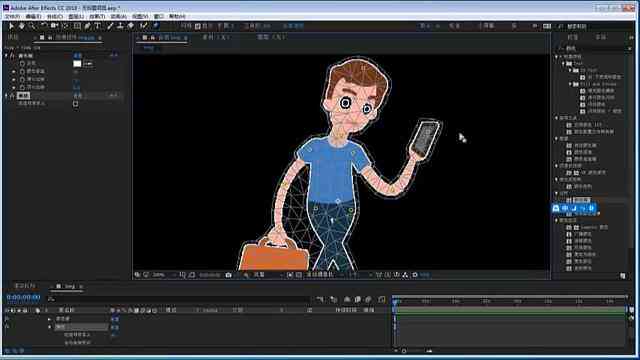
Task: Create new bin in Effects & Presets panel
Action: [x=622, y=276]
